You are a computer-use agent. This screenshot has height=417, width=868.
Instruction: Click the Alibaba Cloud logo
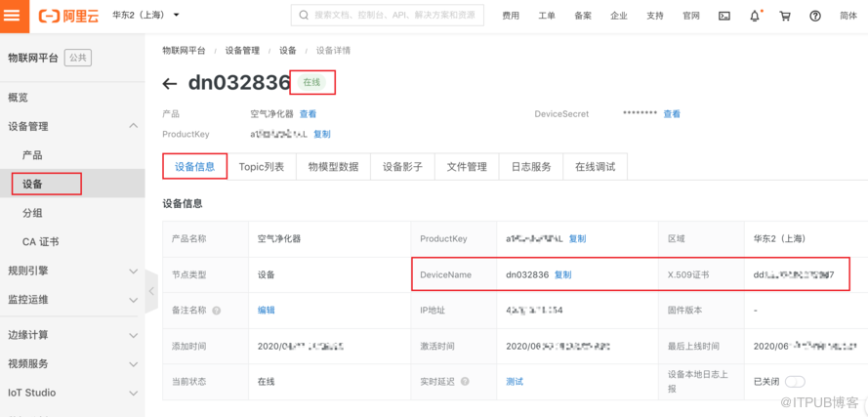[67, 16]
